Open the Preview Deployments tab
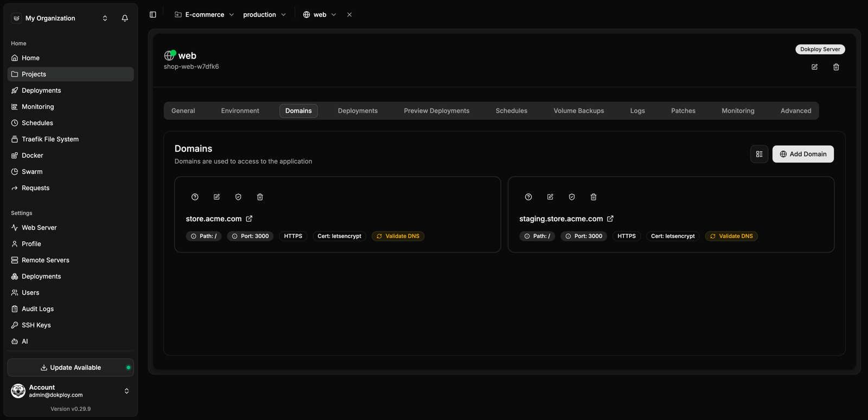Image resolution: width=868 pixels, height=420 pixels. point(437,111)
